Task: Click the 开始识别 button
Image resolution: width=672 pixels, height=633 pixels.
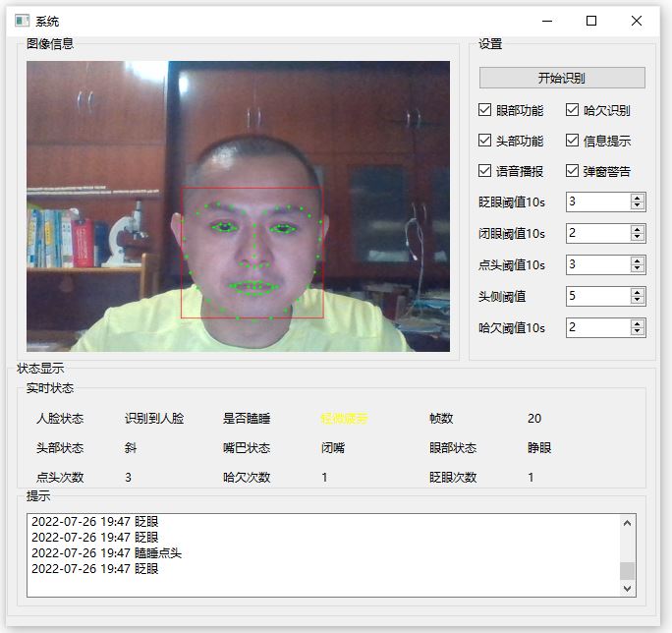Action: pos(562,78)
